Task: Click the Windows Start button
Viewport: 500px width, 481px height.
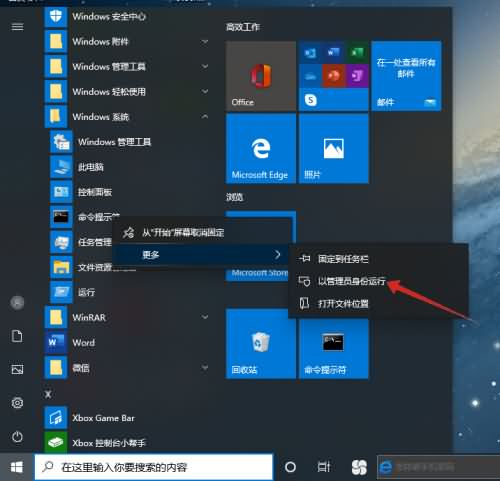Action: [x=17, y=467]
